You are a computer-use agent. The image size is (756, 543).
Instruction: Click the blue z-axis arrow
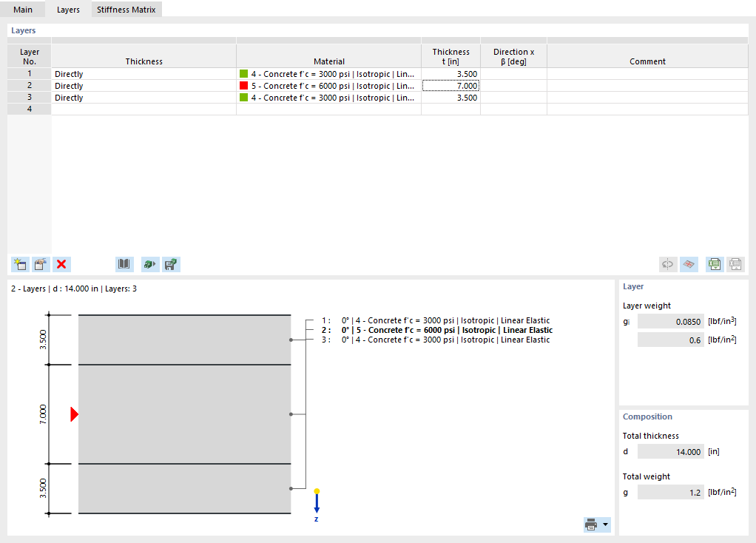(x=317, y=505)
